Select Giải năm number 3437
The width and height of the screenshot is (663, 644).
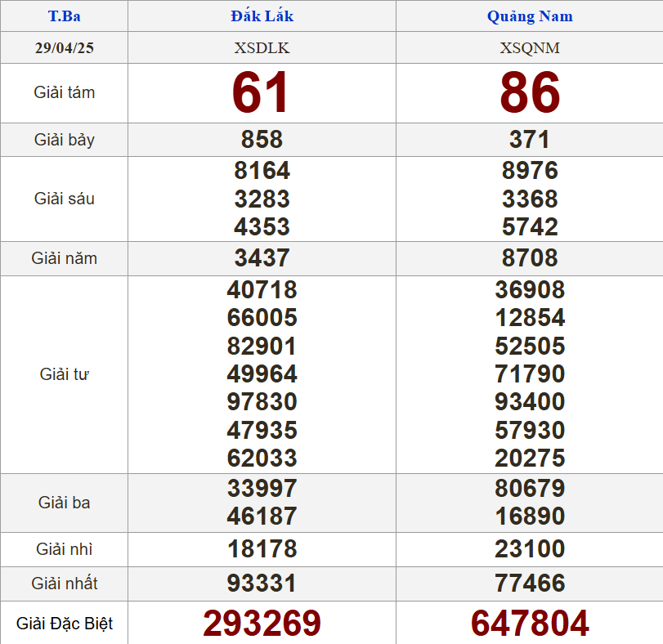(x=262, y=257)
